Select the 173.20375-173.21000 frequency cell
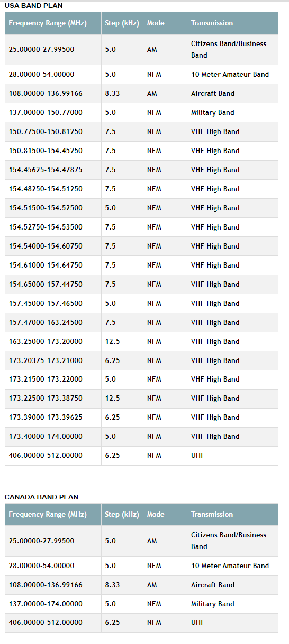Viewport: 289px width, 644px height. tap(53, 361)
